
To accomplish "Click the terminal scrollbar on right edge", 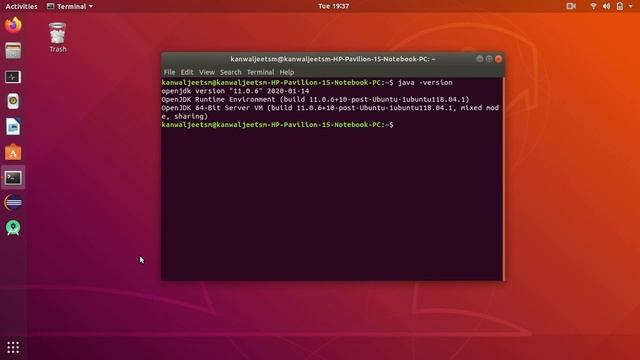I will [x=503, y=179].
